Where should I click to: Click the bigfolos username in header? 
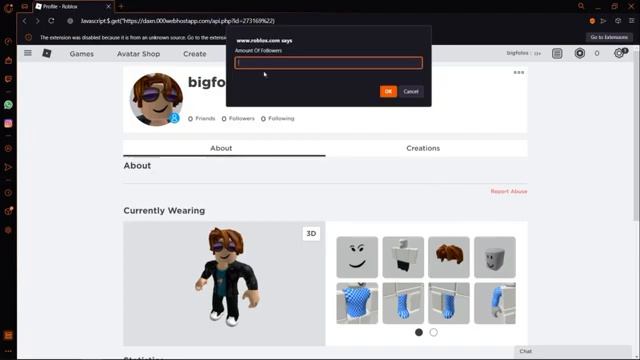(x=518, y=53)
